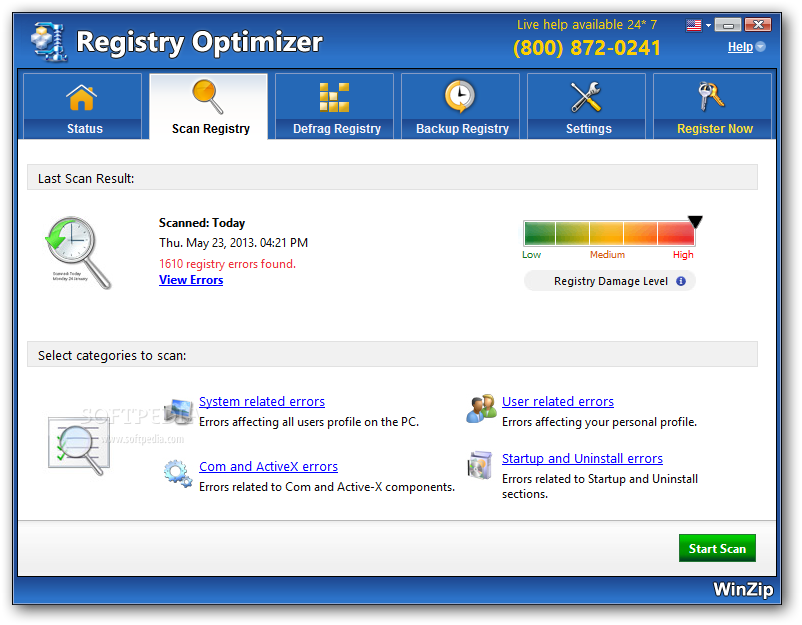This screenshot has width=802, height=625.
Task: Click the WinZip brand logo
Action: click(x=743, y=589)
